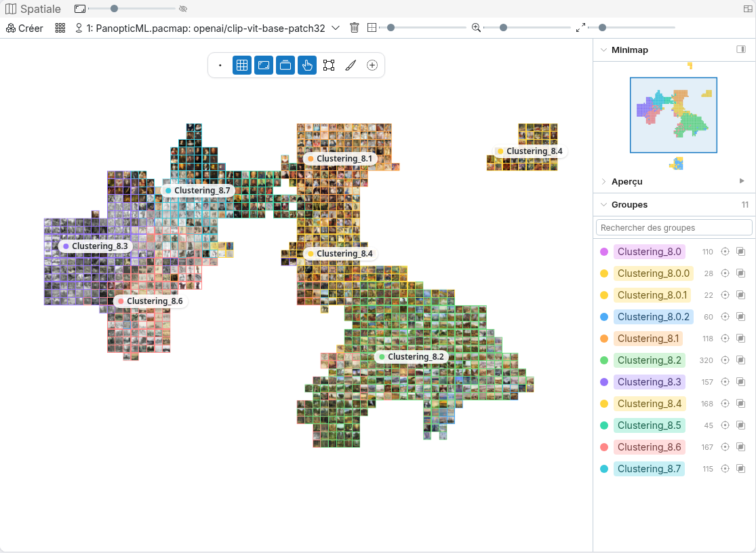
Task: Select the Clustering_8.4 tag in Groupes list
Action: click(650, 404)
